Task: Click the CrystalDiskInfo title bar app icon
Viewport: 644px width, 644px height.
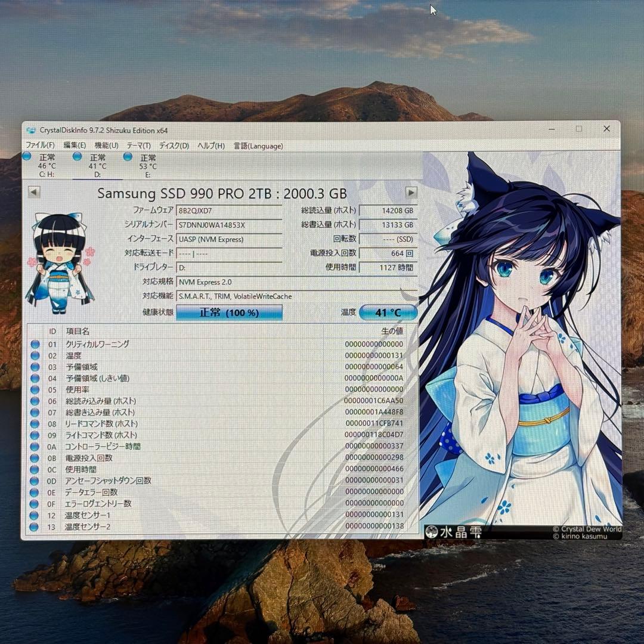Action: pyautogui.click(x=31, y=130)
